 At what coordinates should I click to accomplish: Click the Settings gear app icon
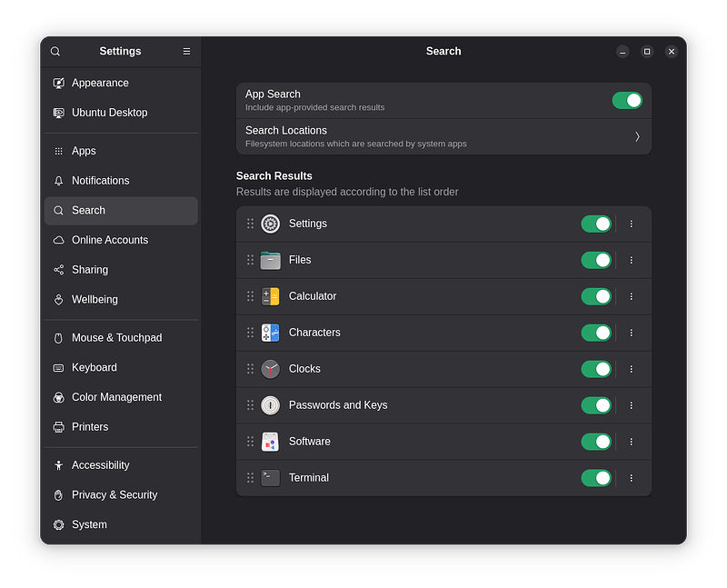coord(270,224)
